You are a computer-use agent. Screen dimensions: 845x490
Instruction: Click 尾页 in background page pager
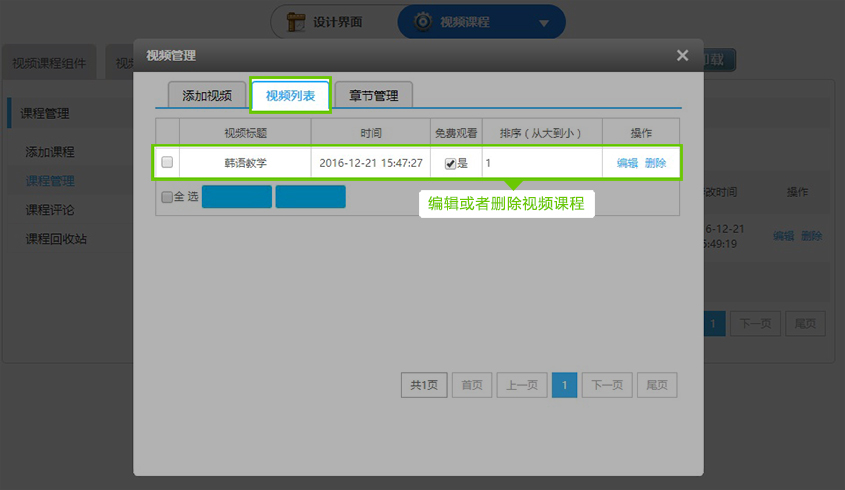click(805, 323)
